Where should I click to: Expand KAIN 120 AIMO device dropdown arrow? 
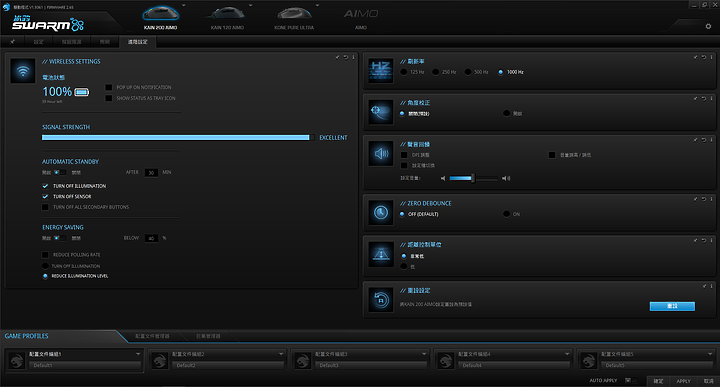tap(250, 6)
